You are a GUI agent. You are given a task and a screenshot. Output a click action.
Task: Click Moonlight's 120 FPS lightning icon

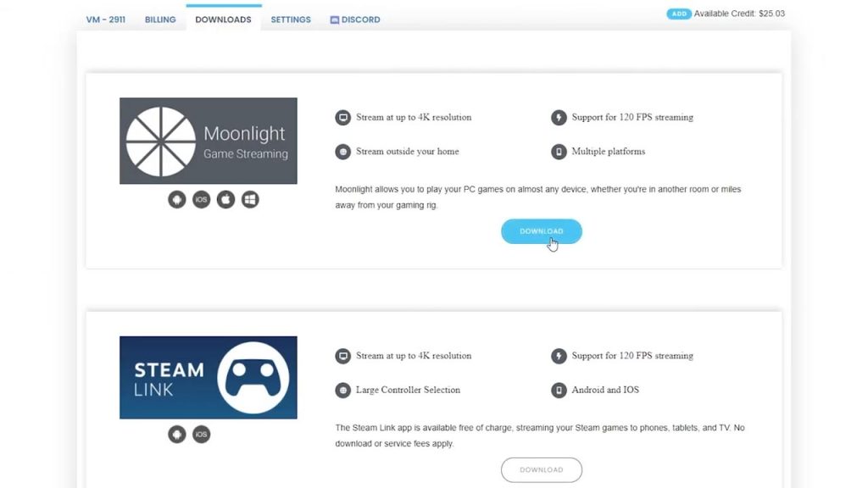pos(559,117)
